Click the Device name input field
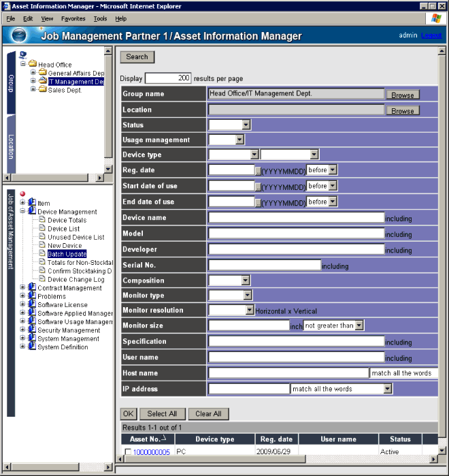Viewport: 449px width, 476px height. pyautogui.click(x=296, y=218)
